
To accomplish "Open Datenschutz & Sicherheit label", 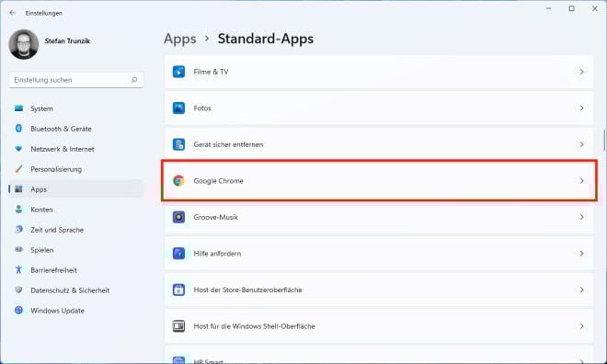I will click(x=70, y=290).
